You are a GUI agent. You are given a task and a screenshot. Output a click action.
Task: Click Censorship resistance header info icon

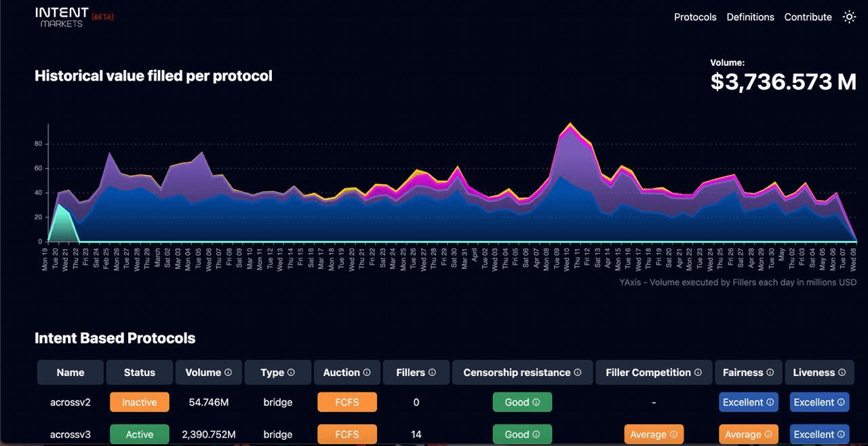[578, 373]
